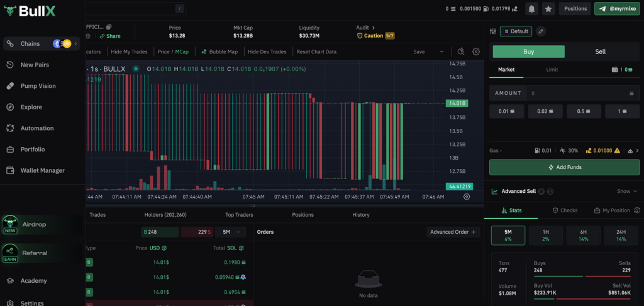
Task: Open the Bubble Map
Action: (219, 52)
